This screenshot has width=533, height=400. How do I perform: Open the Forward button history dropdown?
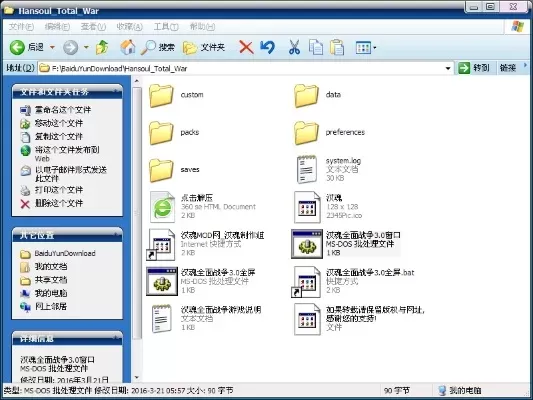[x=86, y=48]
